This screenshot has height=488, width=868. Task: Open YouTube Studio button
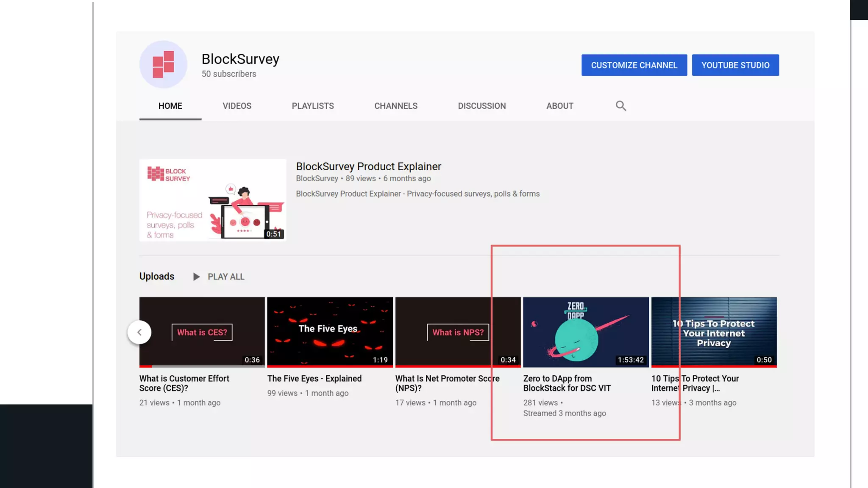[x=735, y=65]
